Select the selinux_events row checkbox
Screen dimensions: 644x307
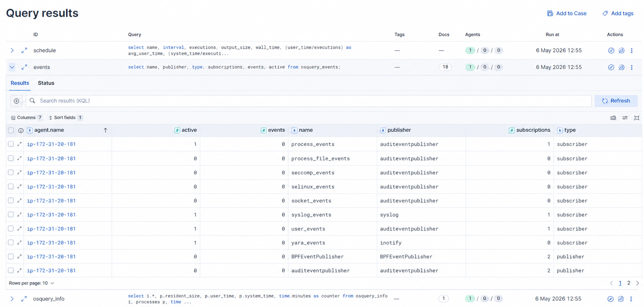11,186
